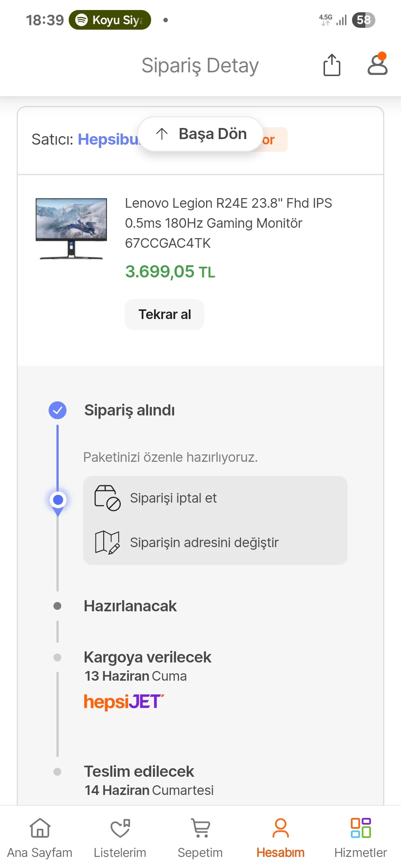
Task: Tap the current step marker on order timeline
Action: pos(58,500)
